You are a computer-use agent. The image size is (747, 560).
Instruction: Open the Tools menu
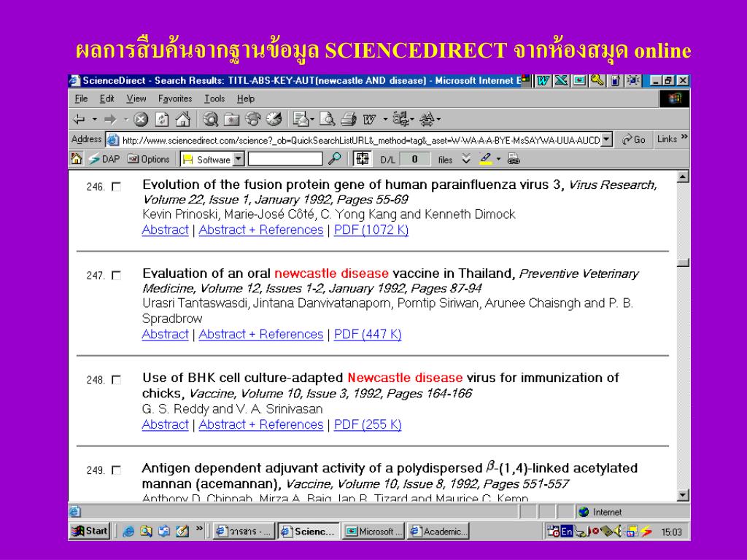coord(214,98)
